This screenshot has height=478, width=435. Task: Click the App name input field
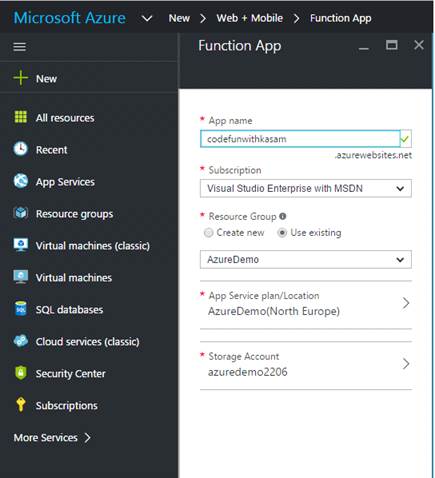(300, 139)
